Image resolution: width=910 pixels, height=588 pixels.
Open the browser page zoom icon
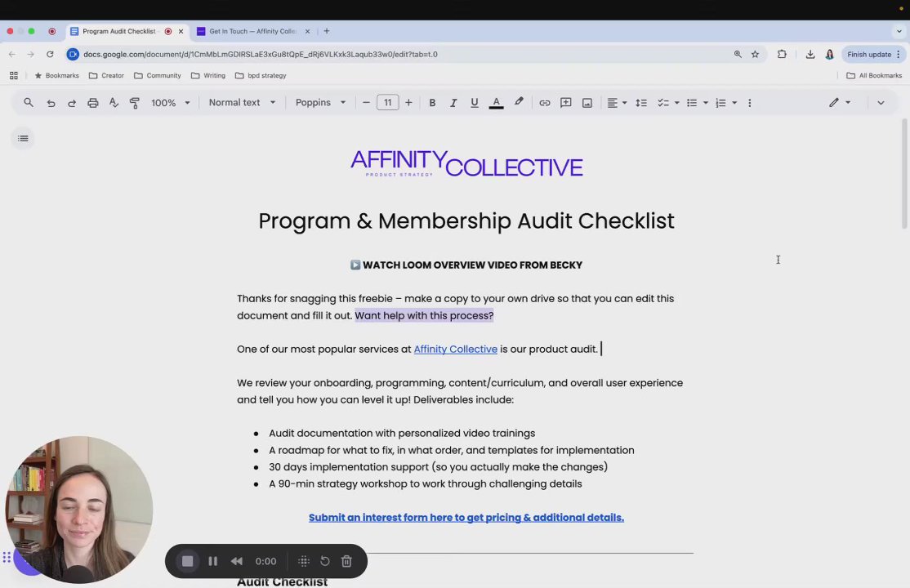[738, 54]
